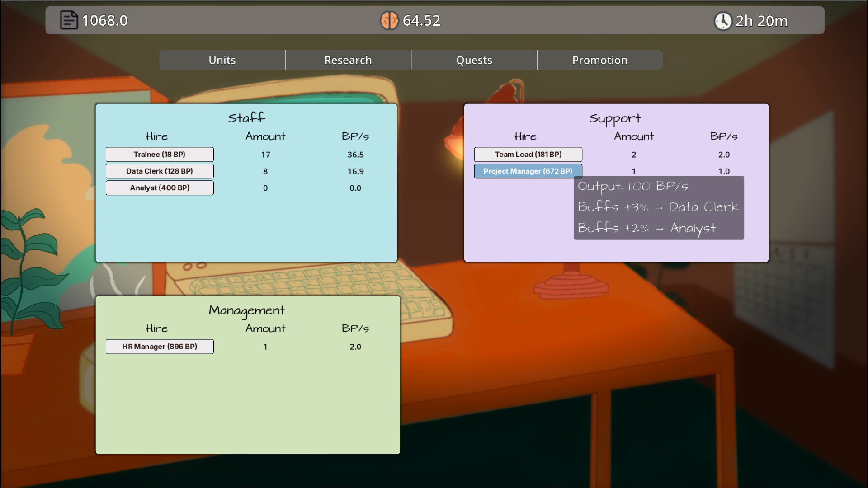
Task: Click the 1068.0 document count
Action: 104,21
